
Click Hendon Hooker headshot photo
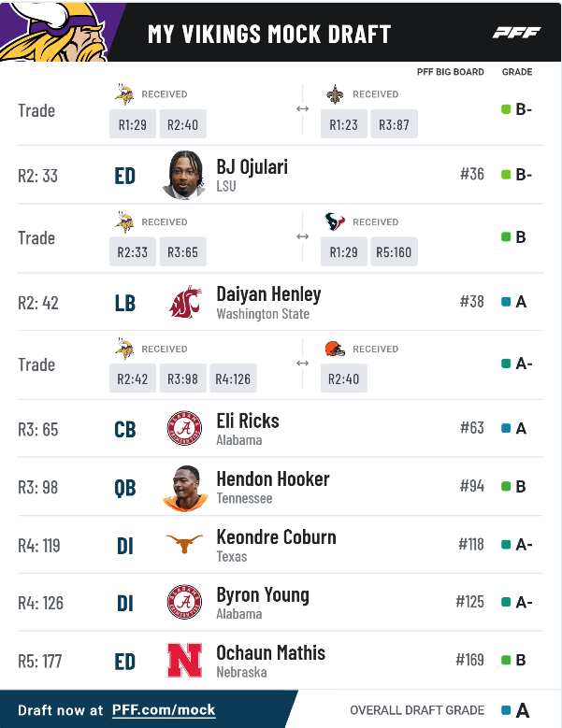click(184, 488)
